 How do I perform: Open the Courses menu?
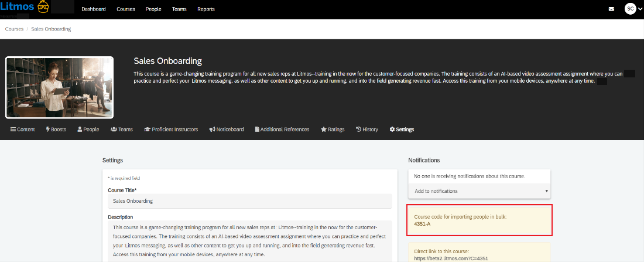126,9
